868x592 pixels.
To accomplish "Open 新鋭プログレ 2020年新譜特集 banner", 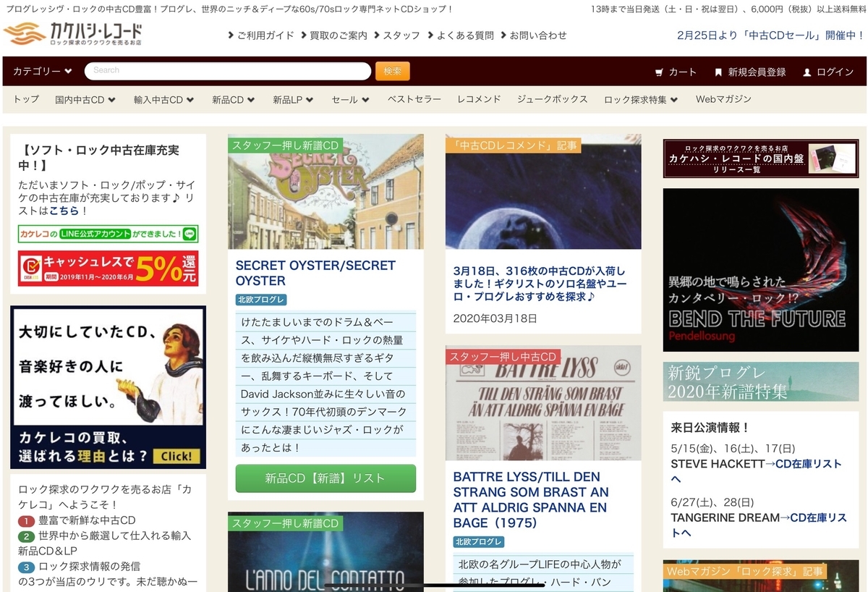I will (x=760, y=382).
